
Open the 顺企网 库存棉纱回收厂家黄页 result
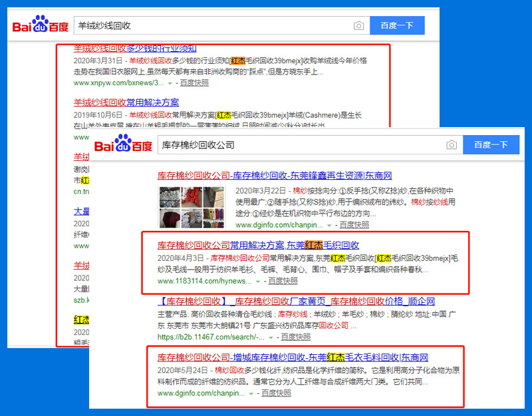(296, 302)
